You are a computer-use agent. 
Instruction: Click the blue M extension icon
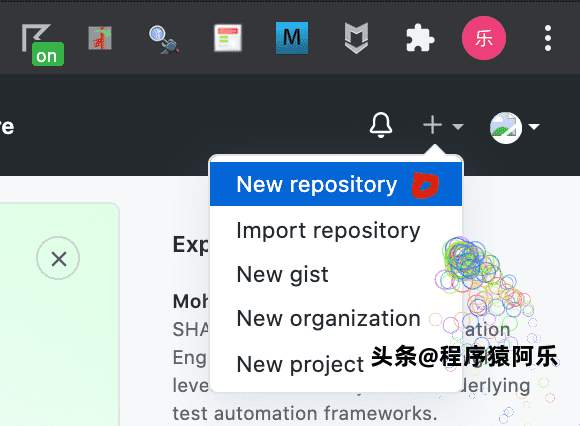[x=292, y=38]
